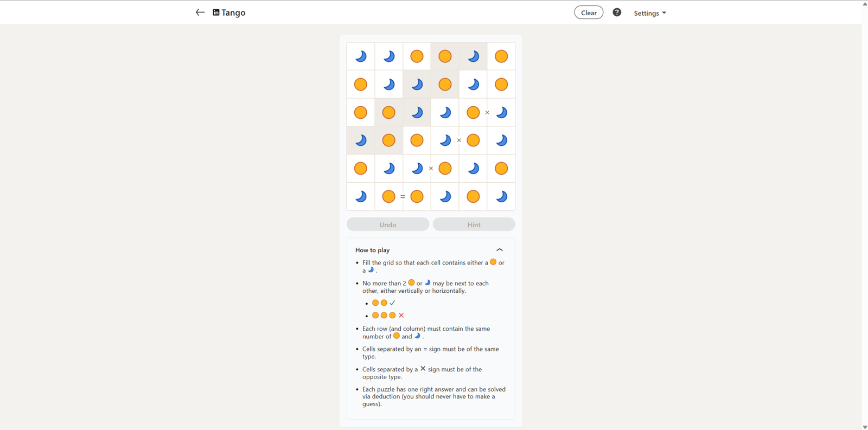The height and width of the screenshot is (430, 868).
Task: Click the sun left of the equals sign
Action: click(388, 196)
